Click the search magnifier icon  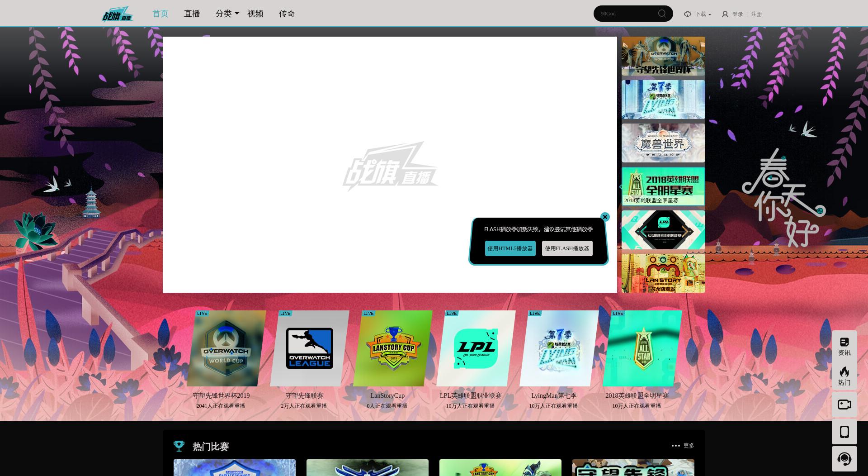click(x=662, y=14)
